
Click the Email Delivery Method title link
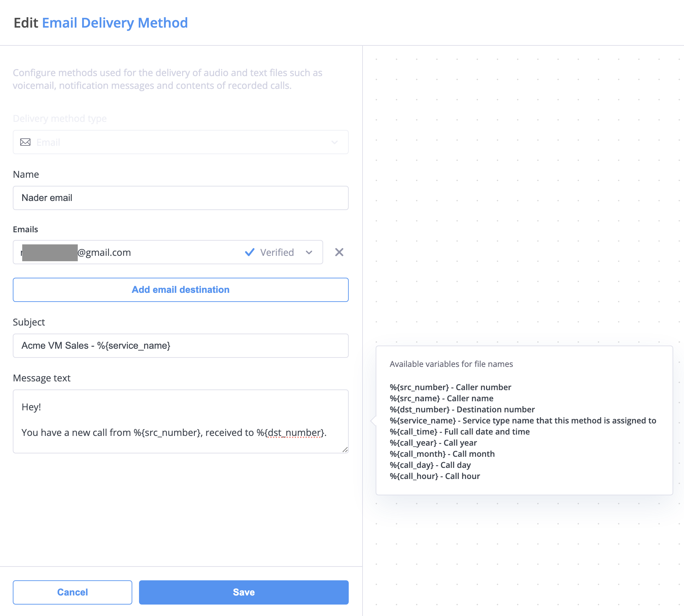coord(115,23)
